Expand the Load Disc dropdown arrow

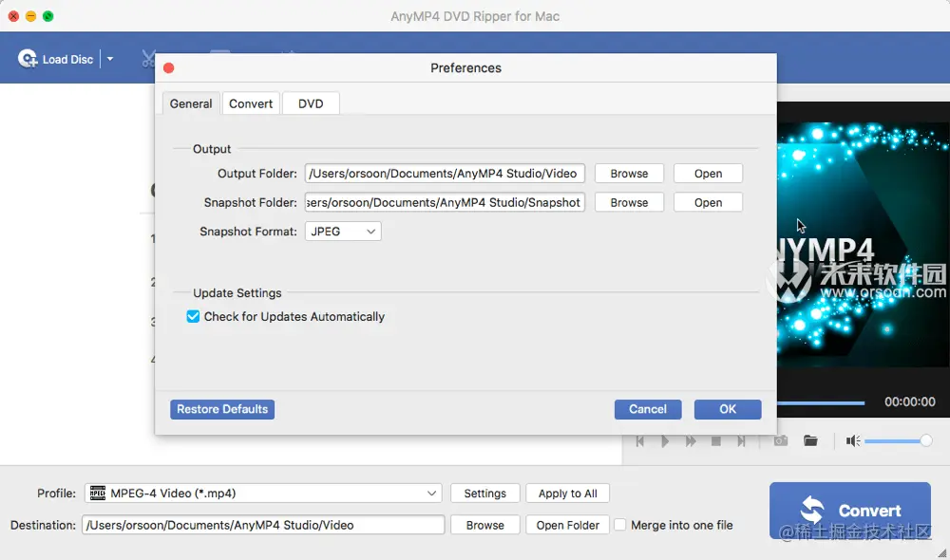(x=110, y=59)
